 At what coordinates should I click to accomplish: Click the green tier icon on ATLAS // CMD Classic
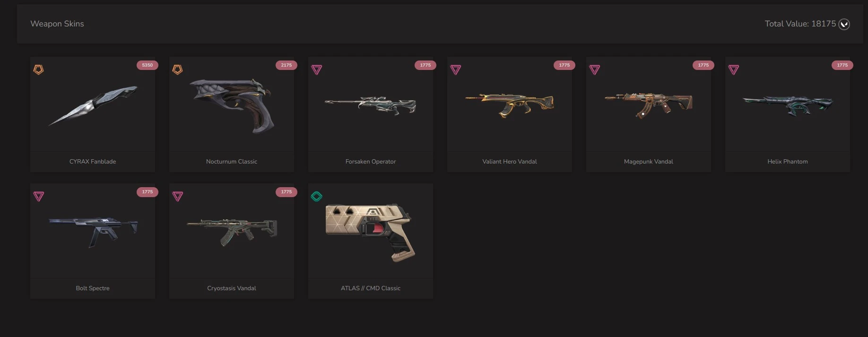pos(317,196)
